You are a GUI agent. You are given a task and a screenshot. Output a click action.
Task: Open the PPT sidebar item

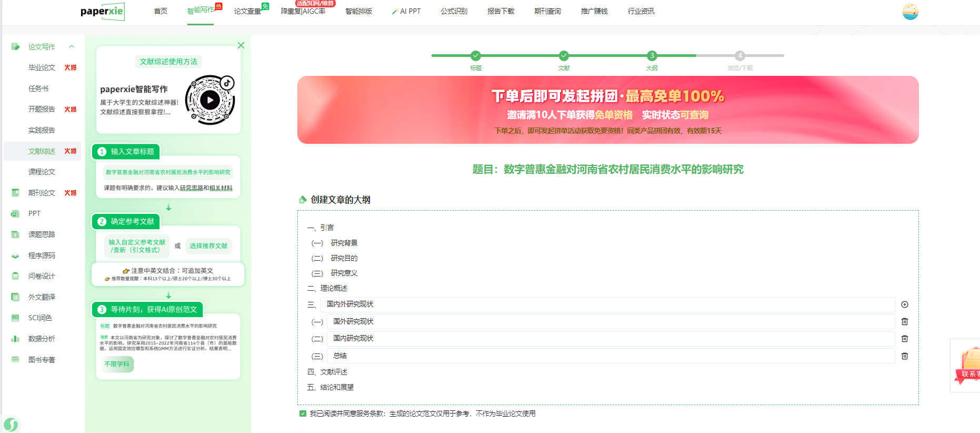tap(34, 213)
